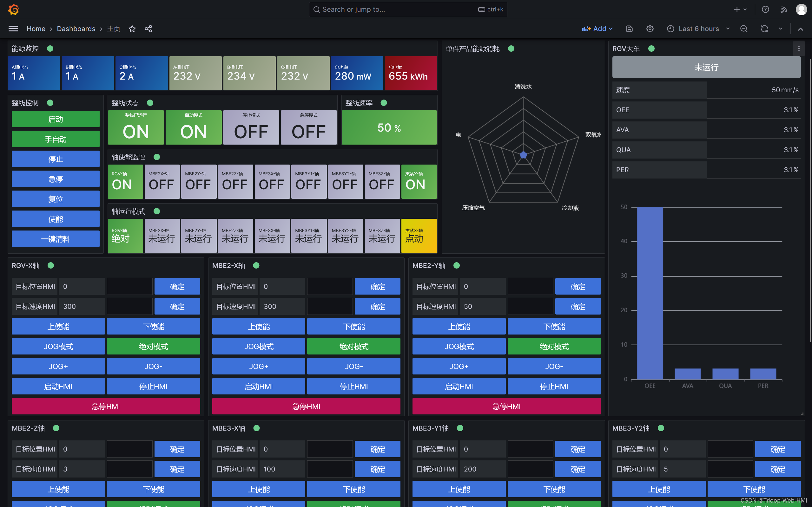Go to Dashboards breadcrumb
Image resolution: width=812 pixels, height=507 pixels.
[76, 29]
